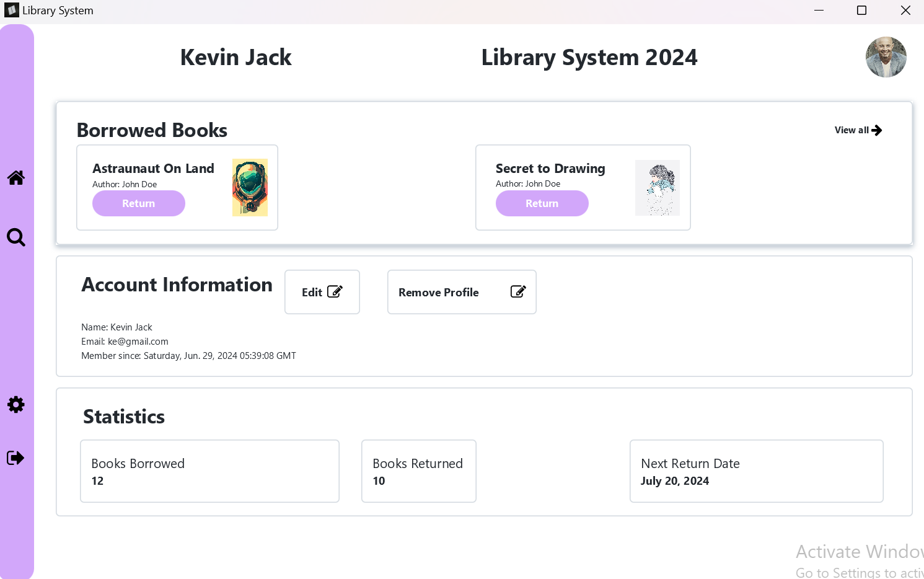Open Secret to Drawing book cover thumbnail

(x=658, y=188)
